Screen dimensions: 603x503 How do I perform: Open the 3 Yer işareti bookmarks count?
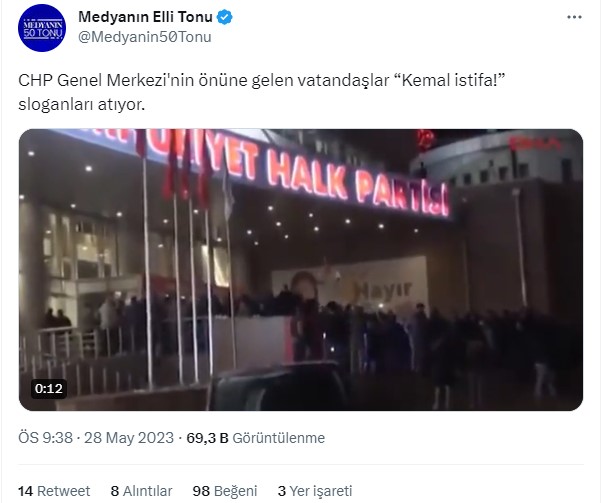315,491
